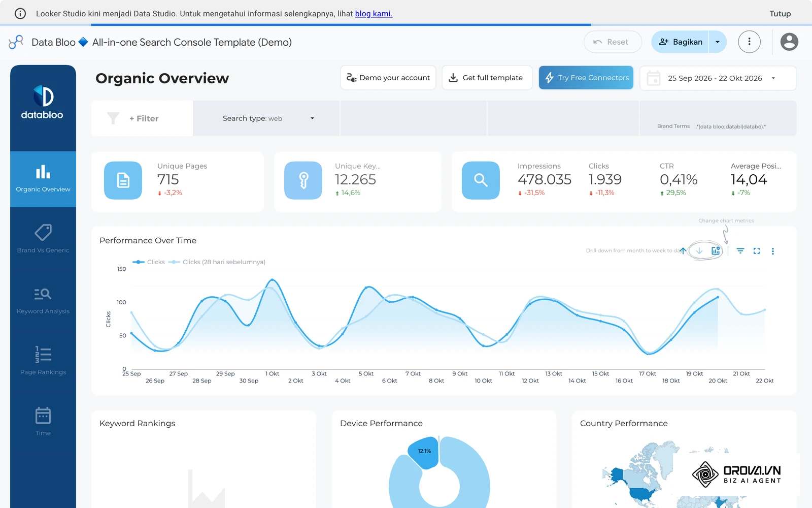Open the date range picker

coord(718,78)
